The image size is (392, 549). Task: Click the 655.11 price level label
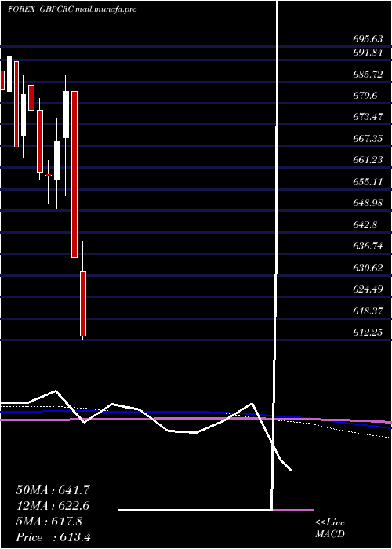(368, 182)
